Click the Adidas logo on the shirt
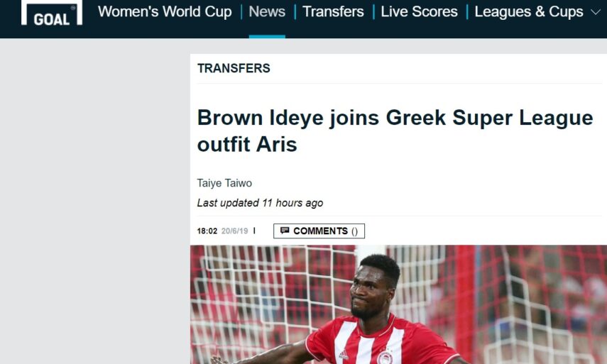607x364 pixels. pos(343,355)
